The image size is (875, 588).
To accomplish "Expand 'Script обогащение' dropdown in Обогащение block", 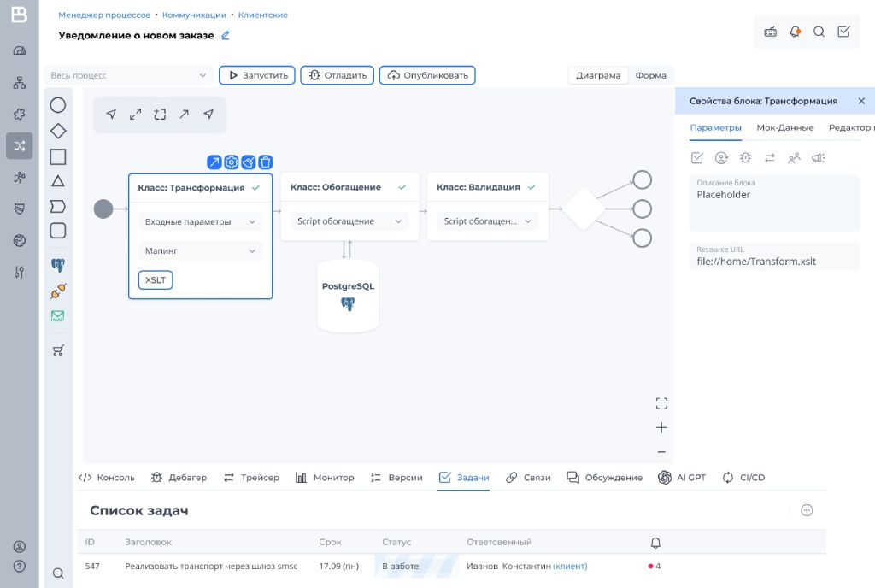I will point(349,221).
